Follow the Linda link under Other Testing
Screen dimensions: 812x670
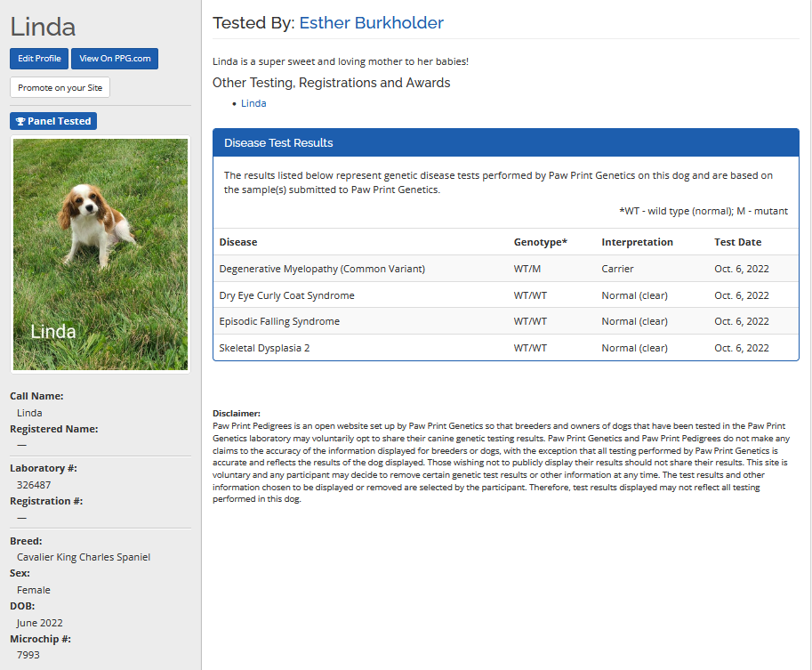tap(253, 103)
